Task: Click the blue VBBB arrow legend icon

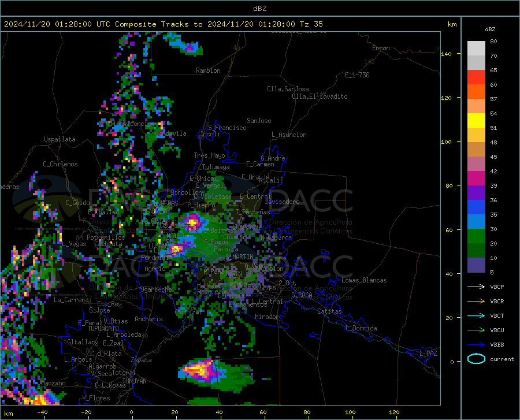Action: 476,344
